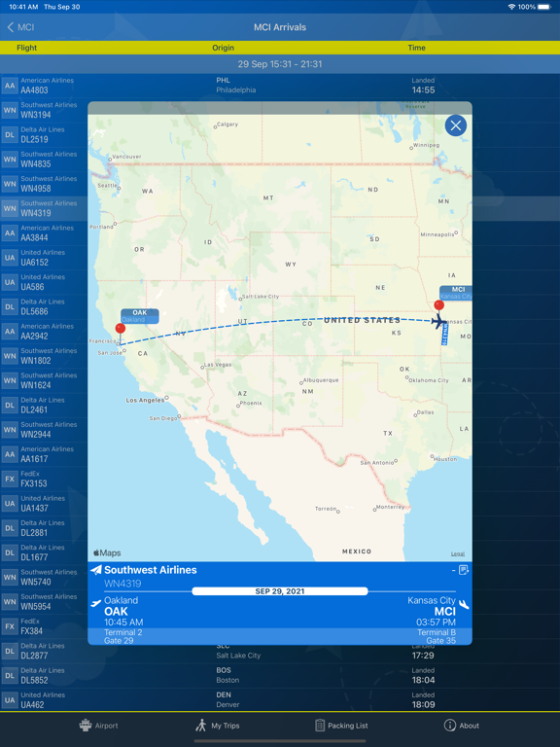Close the flight map popup
The height and width of the screenshot is (747, 560).
(456, 125)
